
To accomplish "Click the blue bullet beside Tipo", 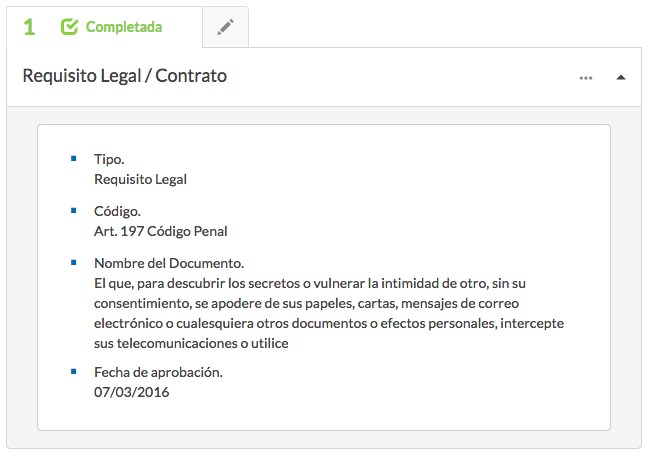I will click(x=73, y=158).
